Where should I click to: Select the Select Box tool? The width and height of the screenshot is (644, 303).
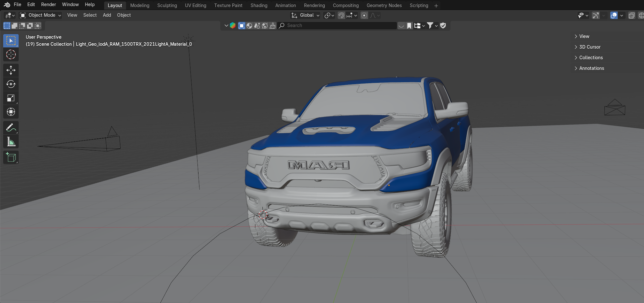click(x=11, y=41)
